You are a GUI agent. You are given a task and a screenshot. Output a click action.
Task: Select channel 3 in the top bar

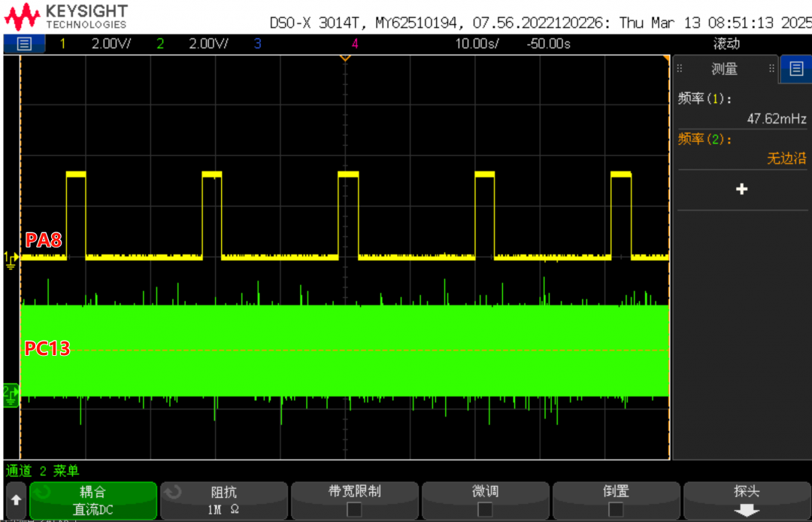pos(257,44)
